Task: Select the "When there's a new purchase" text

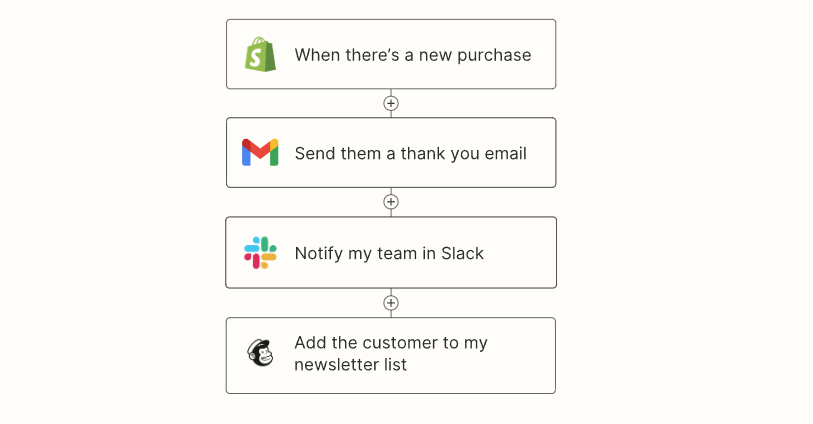Action: [413, 55]
